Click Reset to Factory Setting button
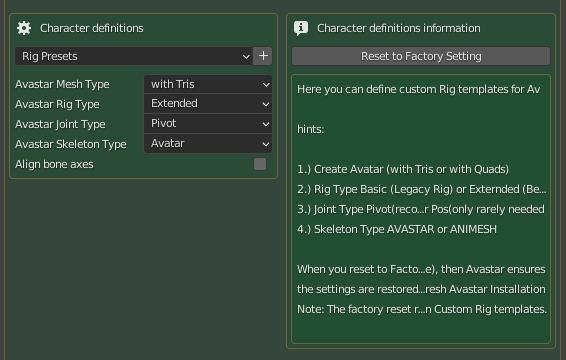 pyautogui.click(x=421, y=56)
